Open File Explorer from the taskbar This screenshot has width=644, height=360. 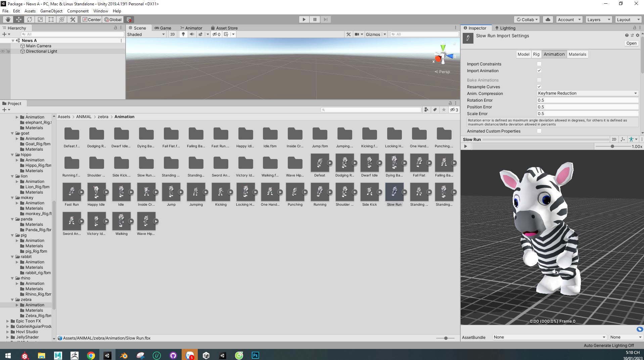41,355
